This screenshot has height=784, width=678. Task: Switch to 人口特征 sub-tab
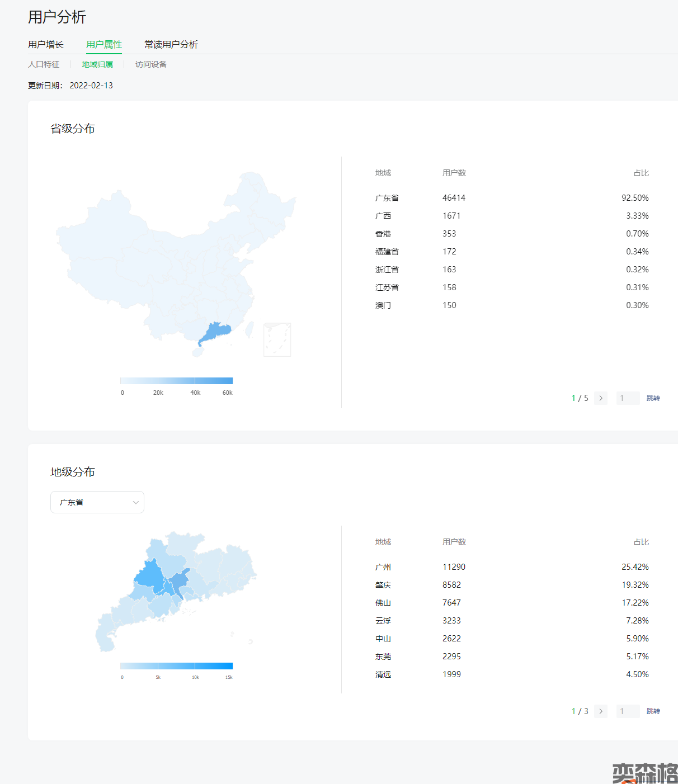44,64
